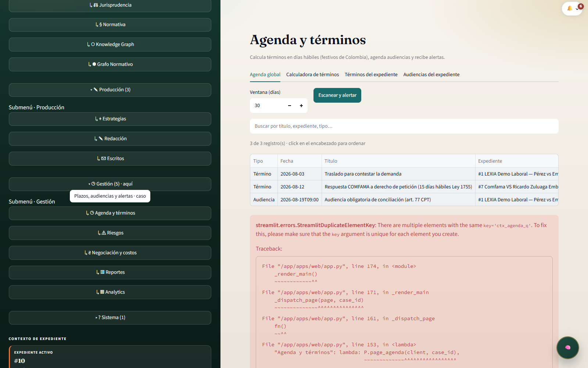Open the Reportes page
The width and height of the screenshot is (588, 368).
pyautogui.click(x=110, y=272)
